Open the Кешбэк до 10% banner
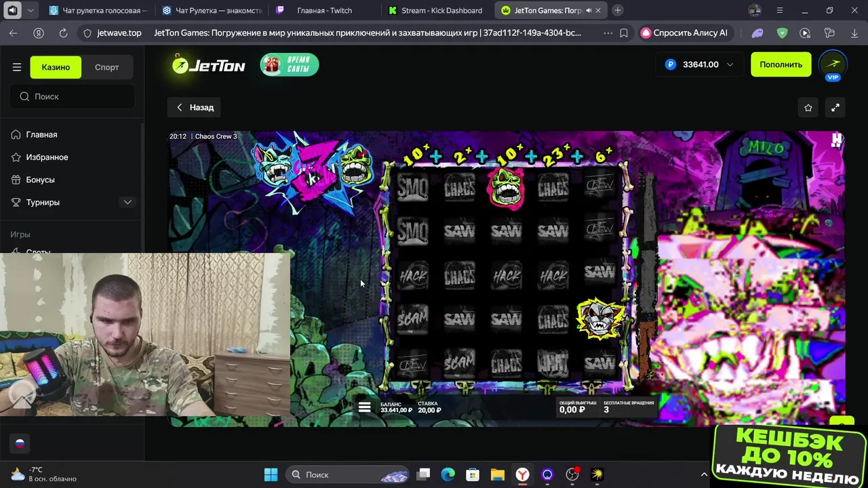This screenshot has width=868, height=488. (x=789, y=455)
